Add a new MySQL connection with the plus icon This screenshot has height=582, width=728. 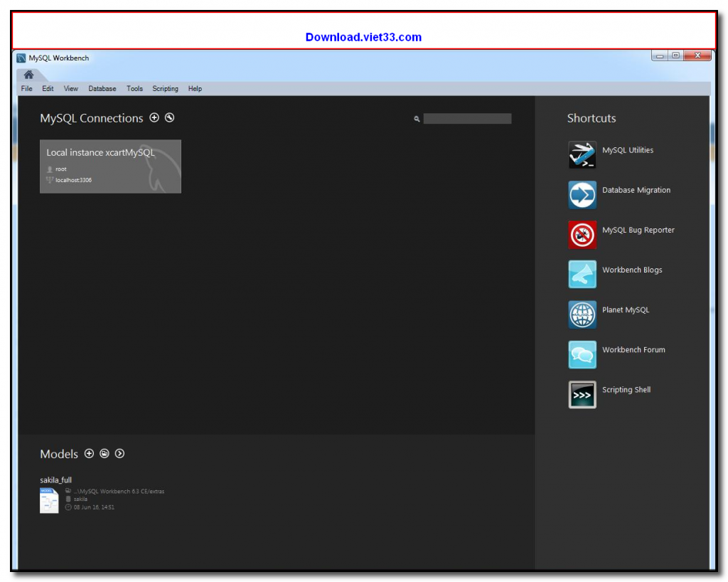154,117
